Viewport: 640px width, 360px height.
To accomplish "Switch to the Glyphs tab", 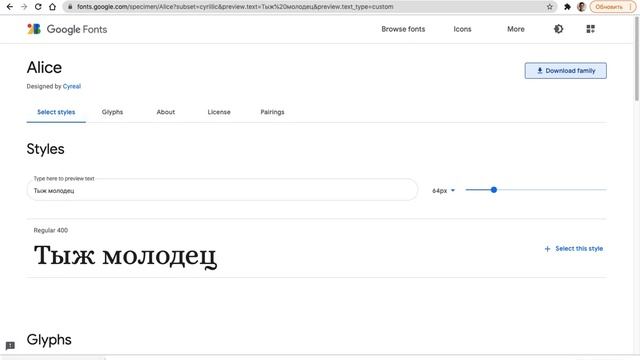I will [x=112, y=112].
